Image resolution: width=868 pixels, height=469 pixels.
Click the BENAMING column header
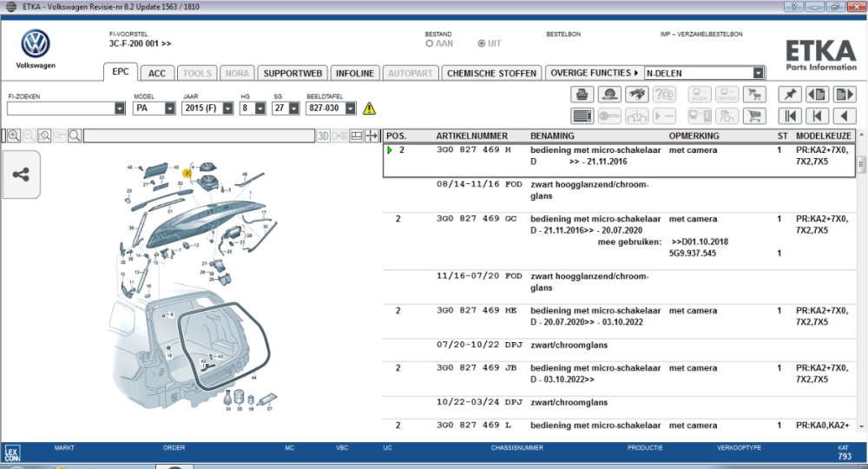(552, 135)
